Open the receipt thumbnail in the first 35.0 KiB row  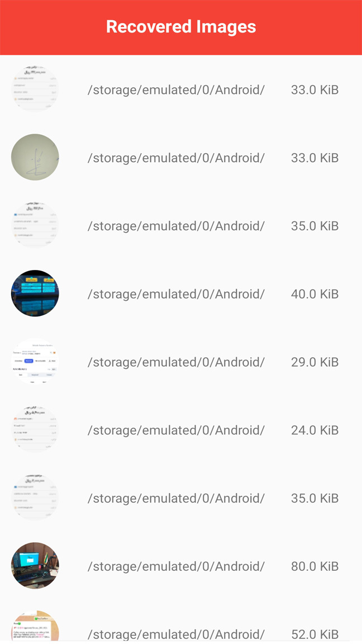click(35, 225)
